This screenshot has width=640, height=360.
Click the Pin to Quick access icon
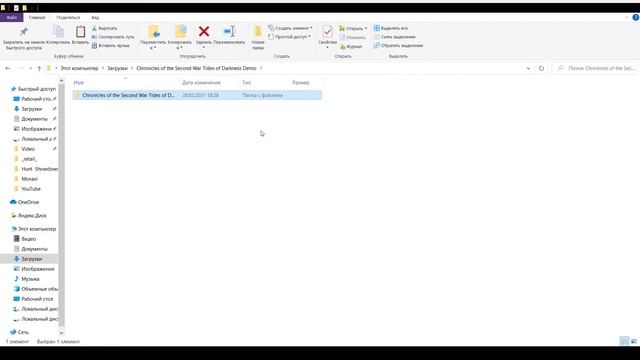pos(24,32)
